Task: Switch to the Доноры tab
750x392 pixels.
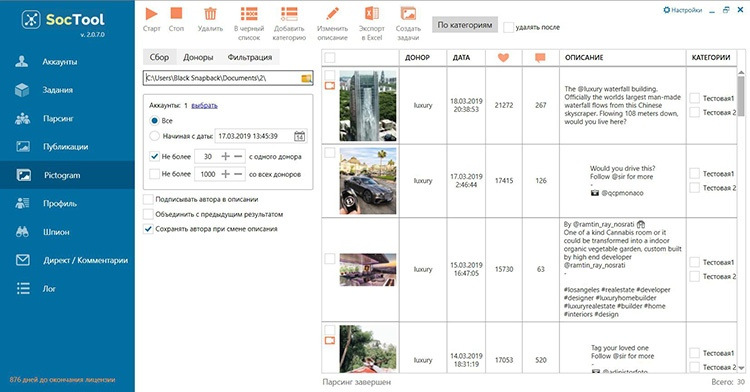Action: pos(198,57)
